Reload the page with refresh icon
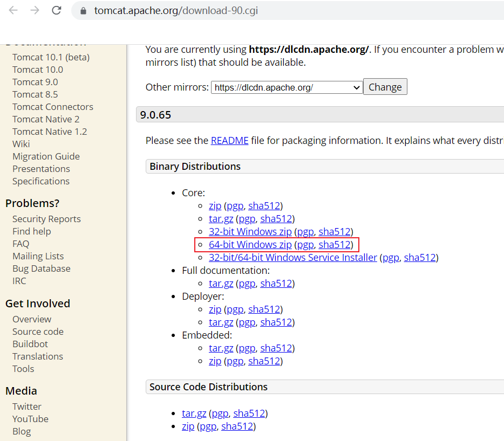The height and width of the screenshot is (441, 504). tap(56, 10)
